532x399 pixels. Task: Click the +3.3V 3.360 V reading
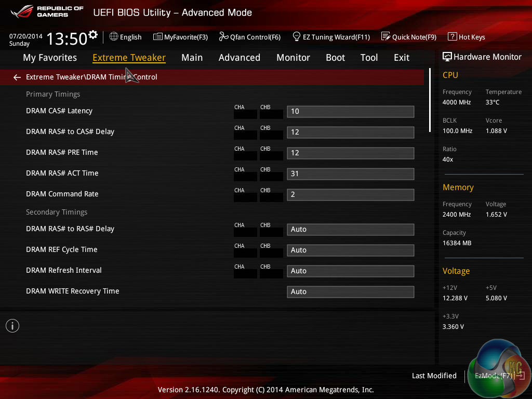(453, 326)
